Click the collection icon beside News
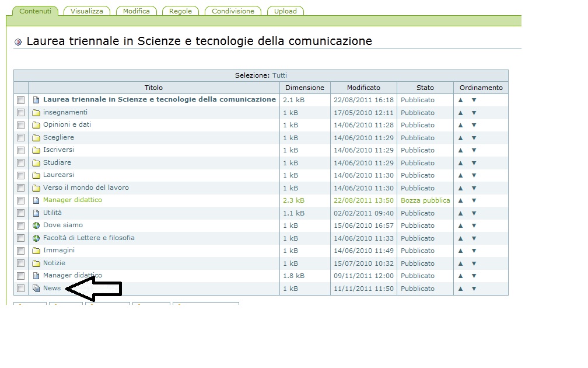Image resolution: width=588 pixels, height=368 pixels. pos(36,289)
